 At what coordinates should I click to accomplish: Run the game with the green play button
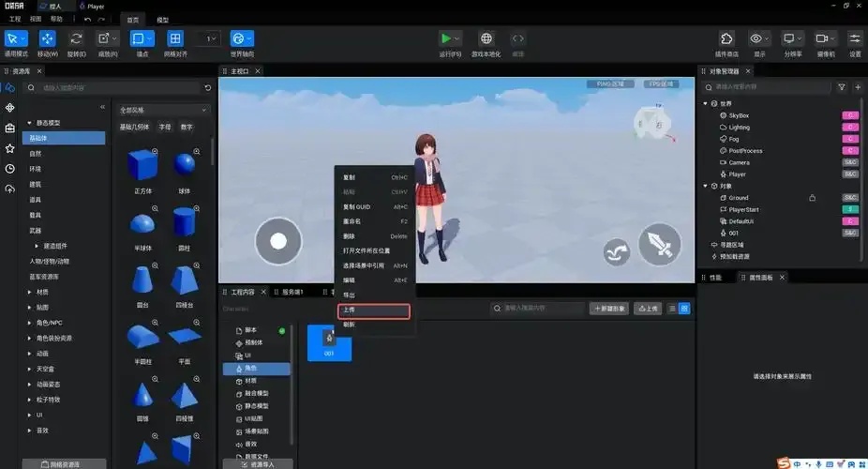pos(445,38)
